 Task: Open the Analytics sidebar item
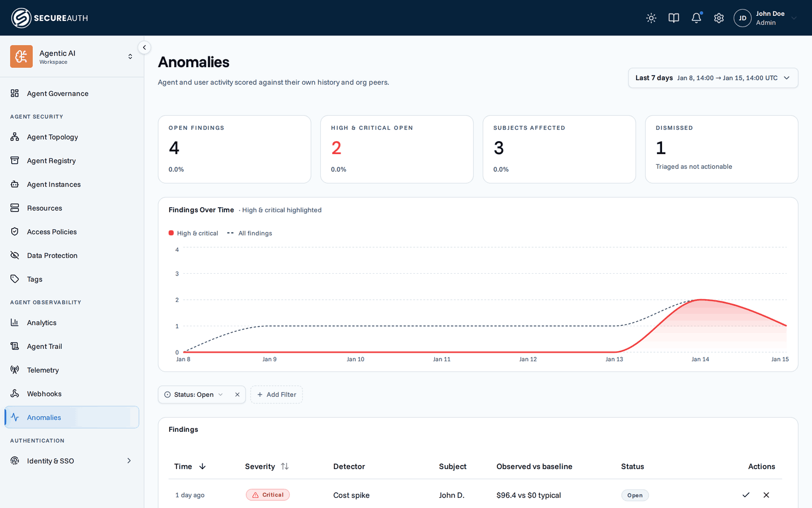click(72, 322)
